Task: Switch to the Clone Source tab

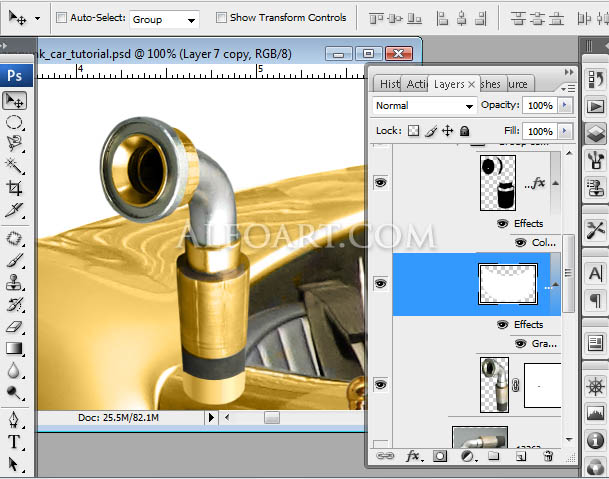Action: click(518, 84)
